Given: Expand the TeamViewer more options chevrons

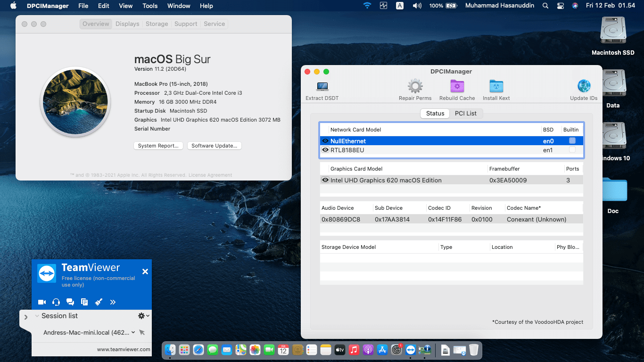Looking at the screenshot, I should point(113,302).
